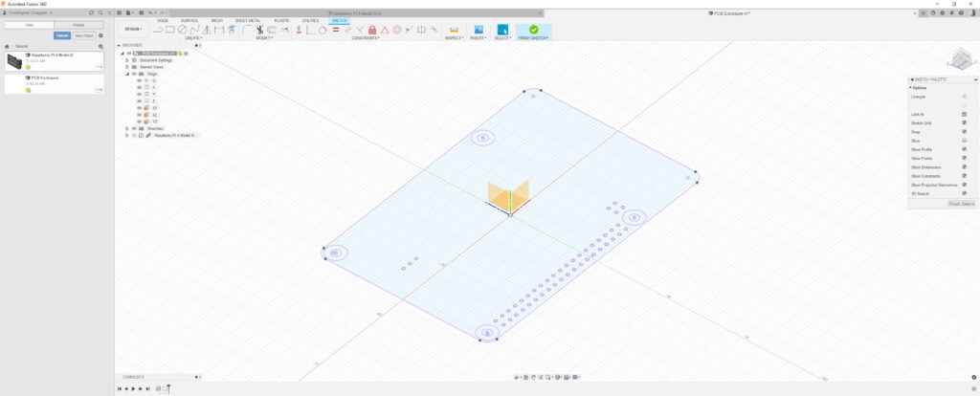Switch to the People tab in the data panel
The height and width of the screenshot is (396, 980).
point(78,25)
